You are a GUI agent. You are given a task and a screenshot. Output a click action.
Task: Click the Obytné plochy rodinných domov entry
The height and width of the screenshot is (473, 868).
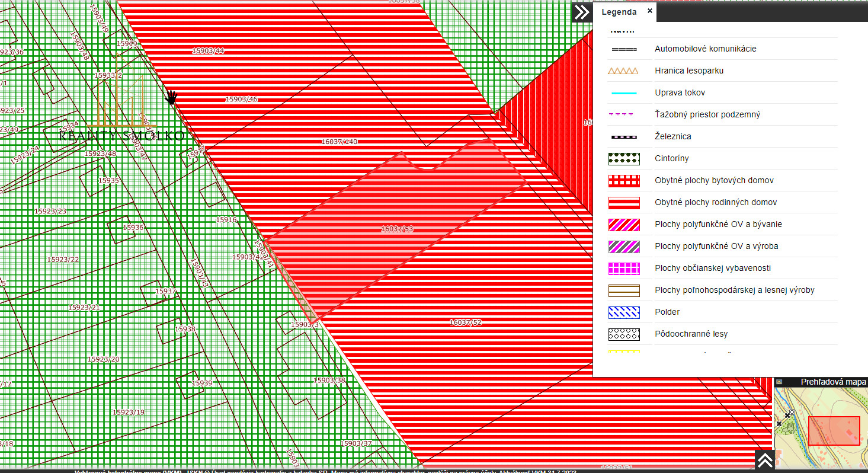tap(715, 203)
